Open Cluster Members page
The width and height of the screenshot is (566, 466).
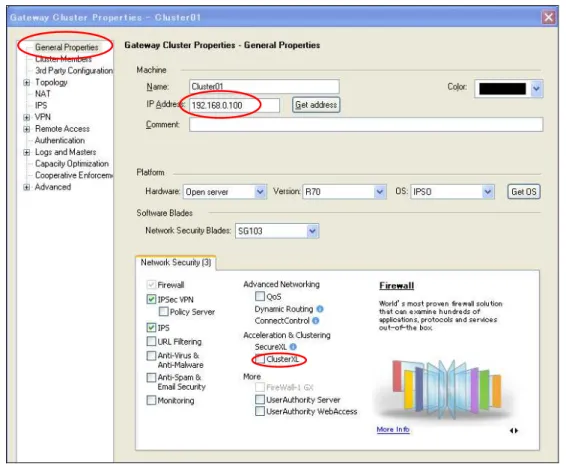pyautogui.click(x=63, y=59)
